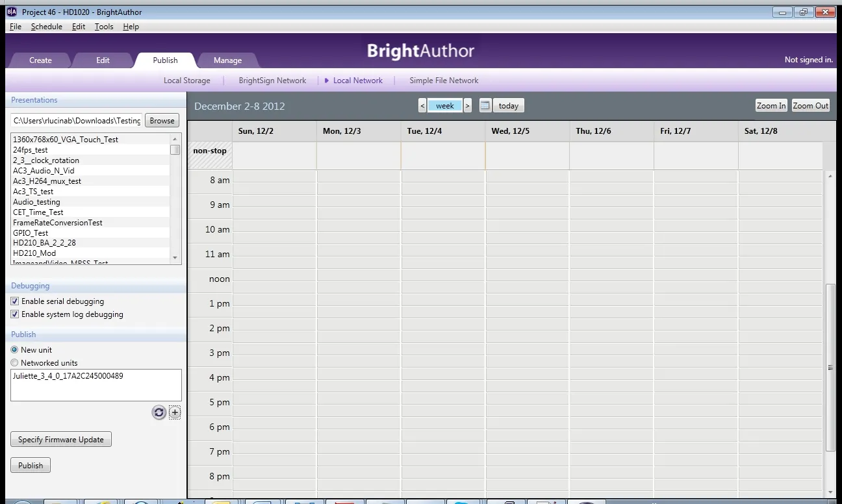The height and width of the screenshot is (504, 842).
Task: Switch to the Publish tab
Action: point(165,60)
